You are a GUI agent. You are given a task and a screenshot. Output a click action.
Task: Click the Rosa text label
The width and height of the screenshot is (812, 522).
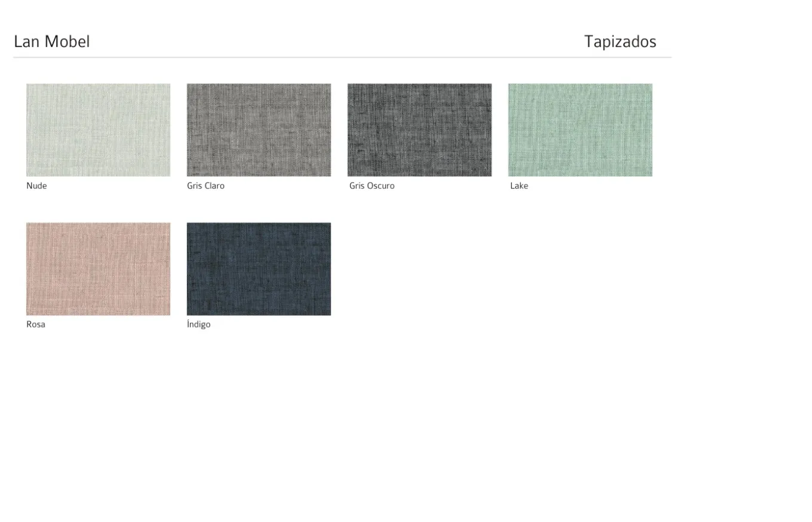coord(36,325)
